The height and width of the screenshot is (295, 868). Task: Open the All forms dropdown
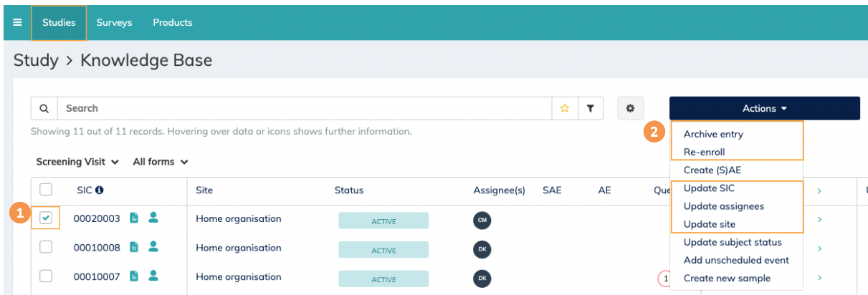point(161,162)
